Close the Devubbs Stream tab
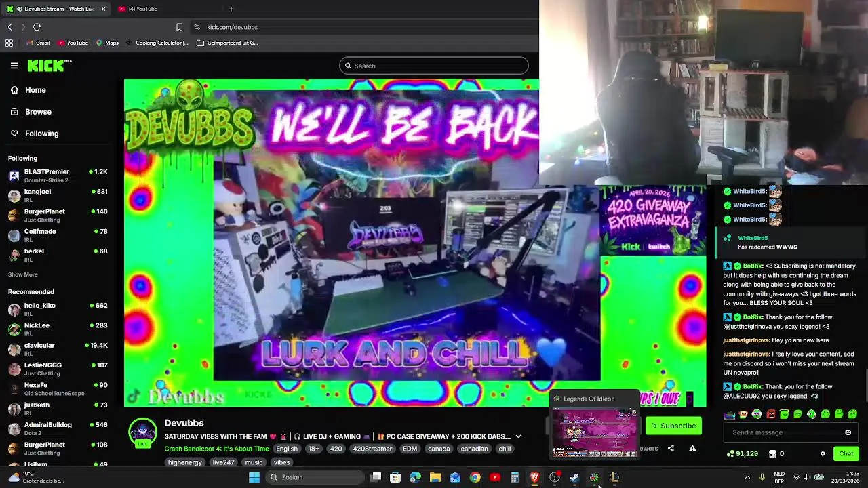Image resolution: width=868 pixels, height=488 pixels. [x=103, y=9]
